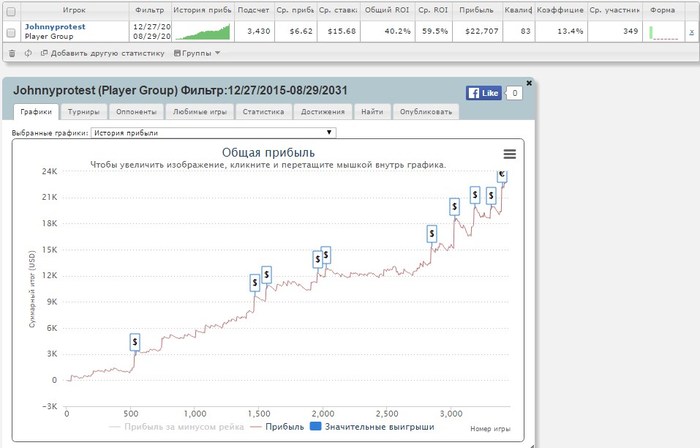Switch to the Найти tab
Screen dimensions: 700x448
pyautogui.click(x=372, y=112)
